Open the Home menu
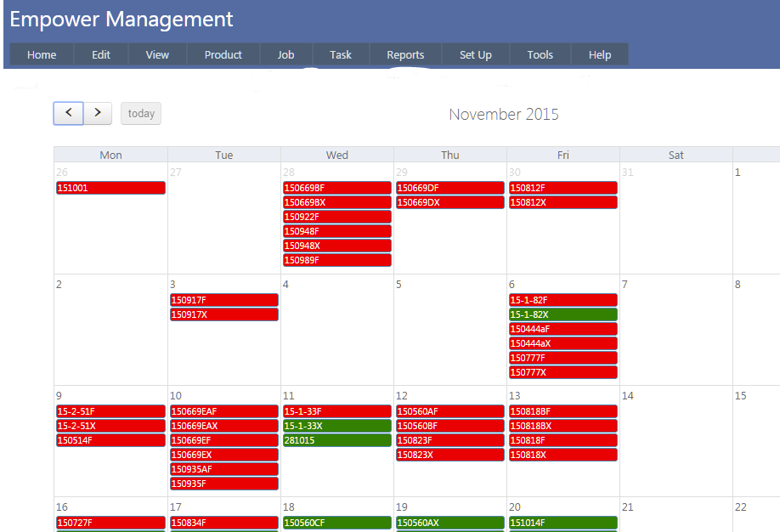Image resolution: width=780 pixels, height=532 pixels. 42,54
